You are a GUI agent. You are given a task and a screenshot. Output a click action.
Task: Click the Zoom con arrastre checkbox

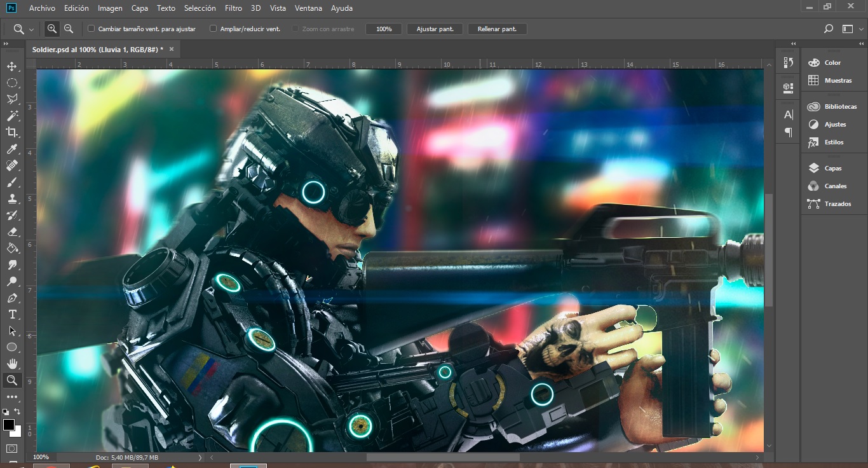(295, 29)
